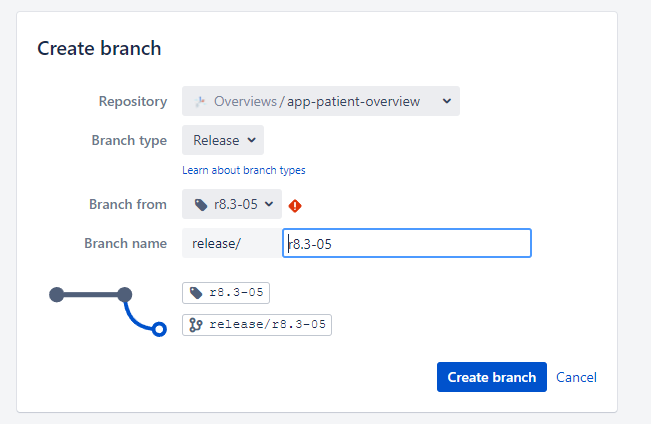The height and width of the screenshot is (424, 651).
Task: Click the repository avatar icon next to Overviews
Action: tap(200, 101)
